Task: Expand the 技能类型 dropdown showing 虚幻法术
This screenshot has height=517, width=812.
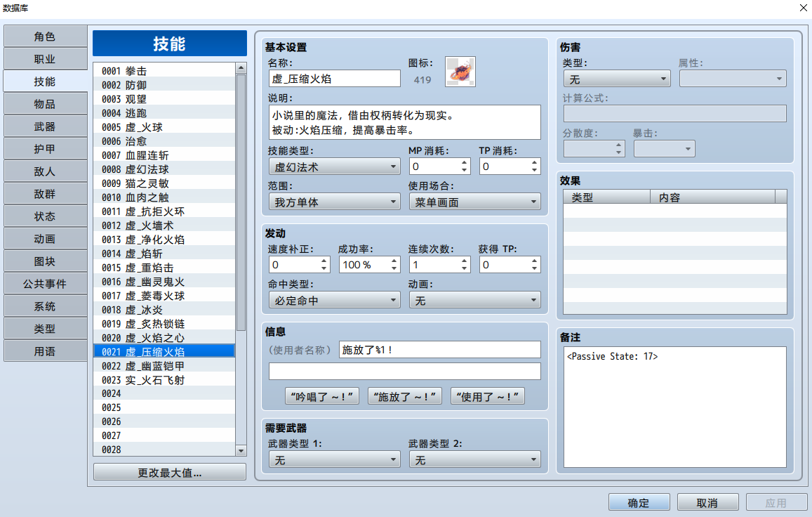Action: tap(335, 167)
